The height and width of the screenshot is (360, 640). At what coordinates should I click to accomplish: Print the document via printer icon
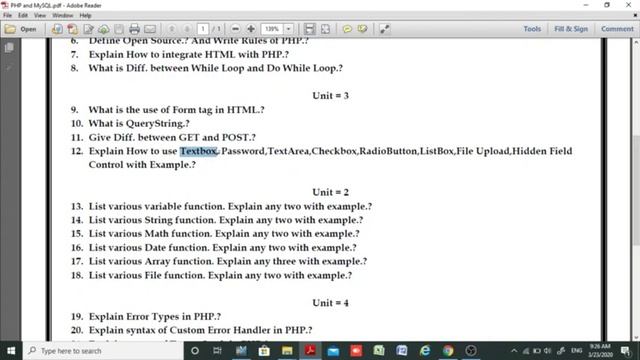134,29
